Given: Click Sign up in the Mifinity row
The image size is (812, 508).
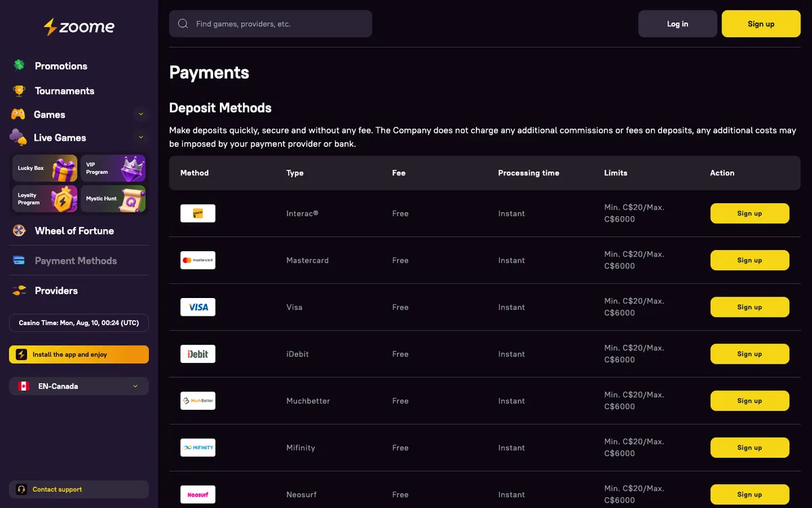Looking at the screenshot, I should (x=750, y=447).
